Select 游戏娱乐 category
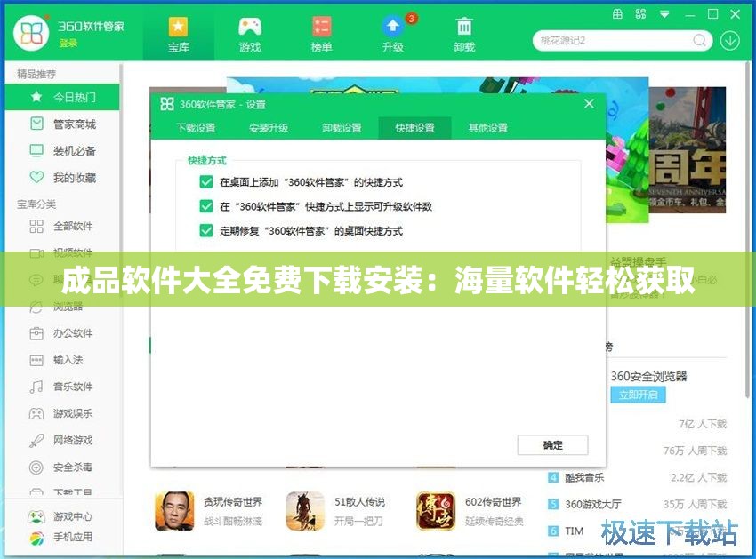Viewport: 756px width, 559px height. [x=62, y=413]
